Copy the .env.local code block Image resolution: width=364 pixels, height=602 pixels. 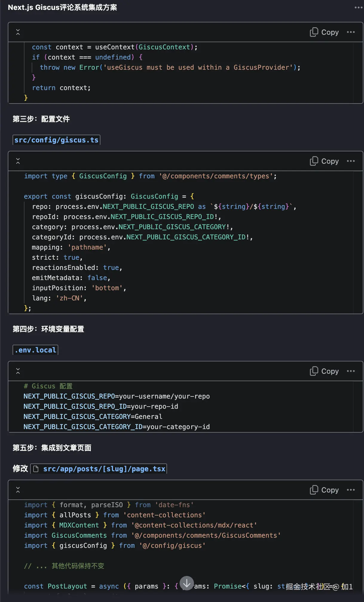324,371
